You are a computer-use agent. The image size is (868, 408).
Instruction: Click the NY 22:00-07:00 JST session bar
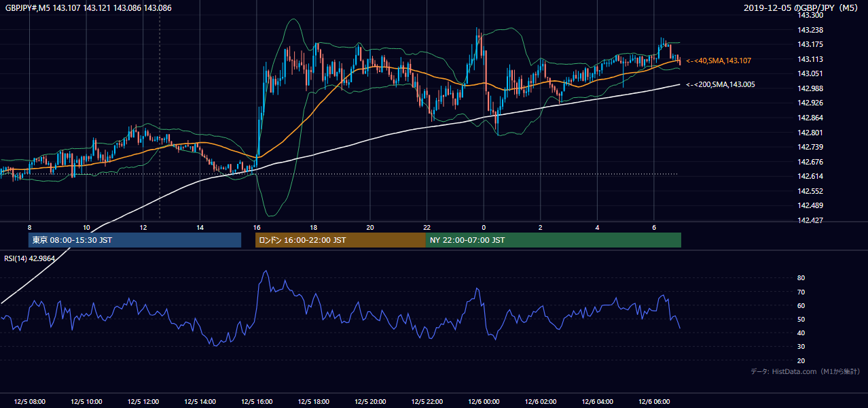coord(554,240)
